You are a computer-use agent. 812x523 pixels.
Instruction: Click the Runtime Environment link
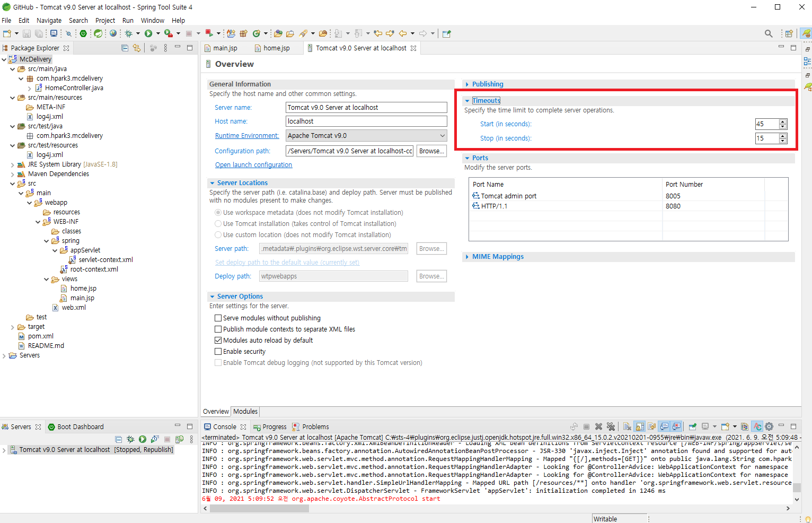246,136
